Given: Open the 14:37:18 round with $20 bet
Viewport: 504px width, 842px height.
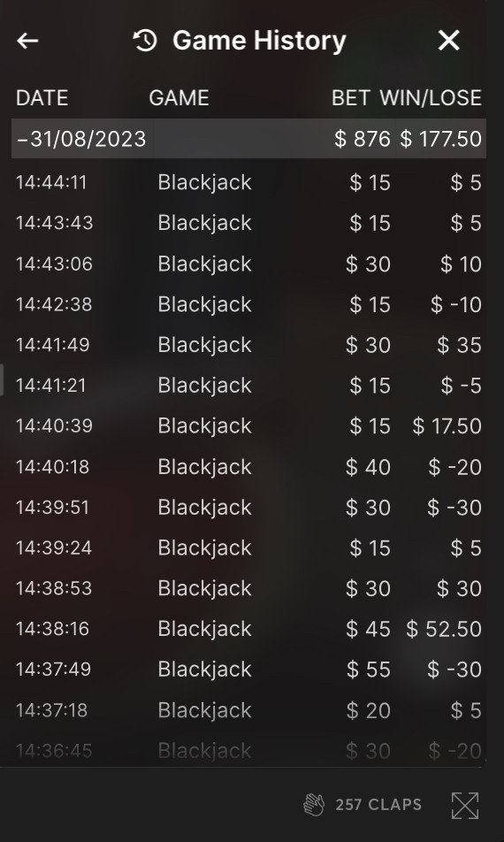Looking at the screenshot, I should [248, 710].
